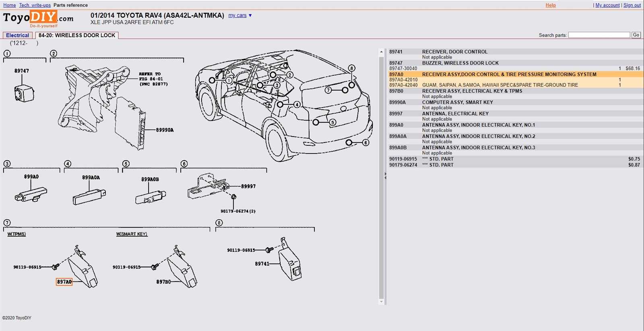This screenshot has width=644, height=331.
Task: Click the 89741 receiver label in diagram
Action: [262, 264]
